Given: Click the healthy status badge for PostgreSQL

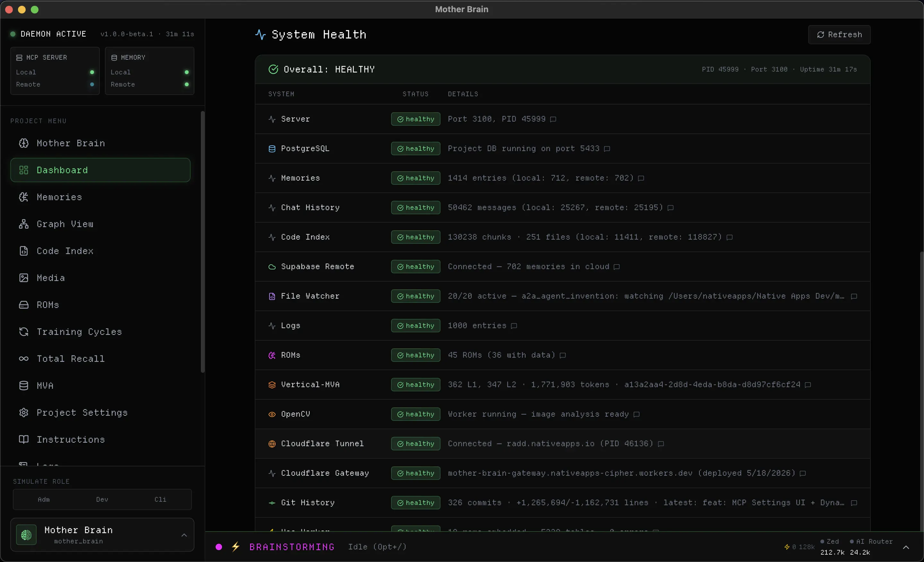Looking at the screenshot, I should point(415,149).
